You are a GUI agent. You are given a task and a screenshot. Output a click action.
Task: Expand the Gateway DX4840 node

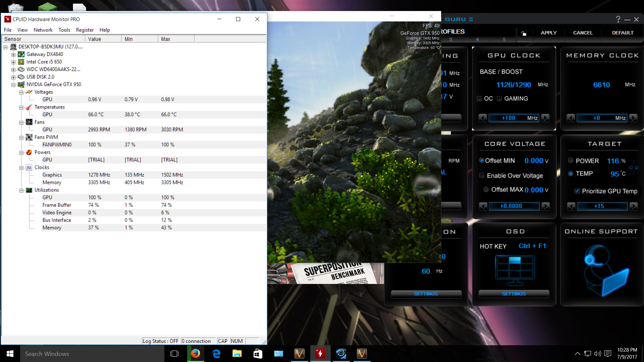(13, 55)
